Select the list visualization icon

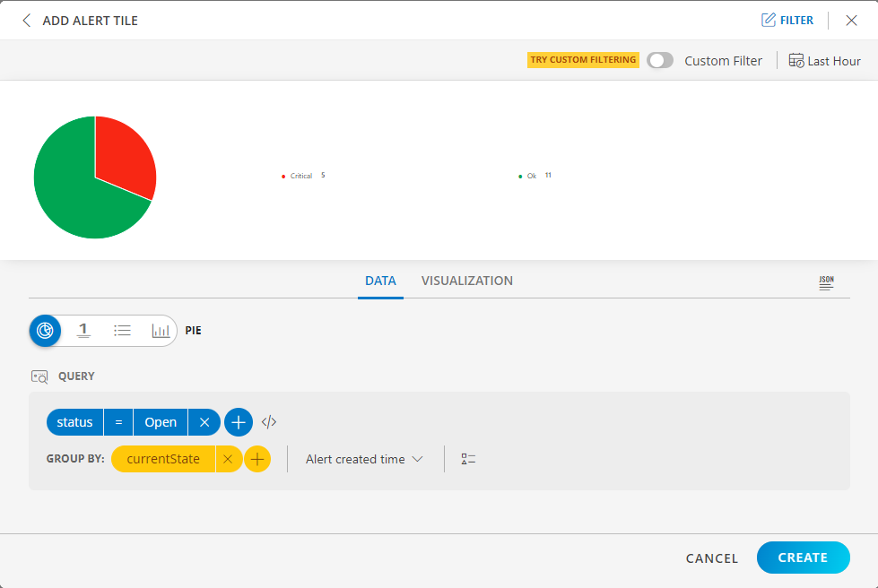[x=122, y=331]
